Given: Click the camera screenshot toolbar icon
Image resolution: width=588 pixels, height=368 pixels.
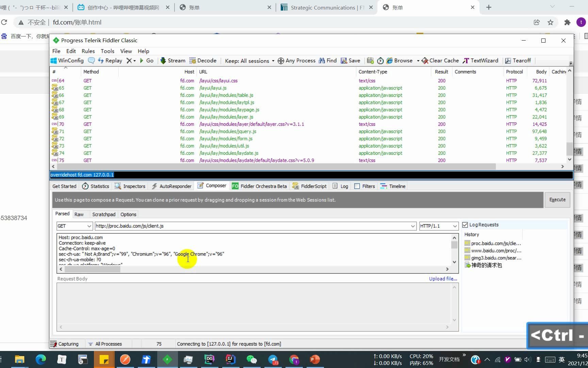Looking at the screenshot, I should (370, 60).
